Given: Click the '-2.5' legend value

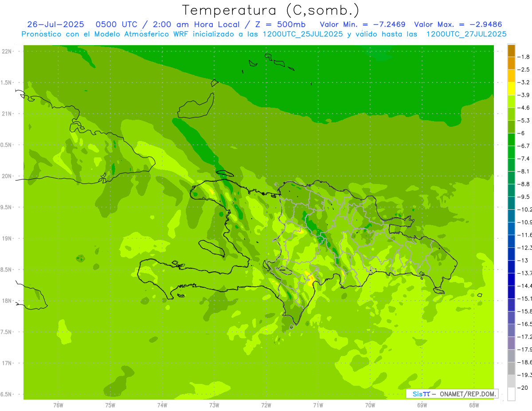Looking at the screenshot, I should [524, 70].
